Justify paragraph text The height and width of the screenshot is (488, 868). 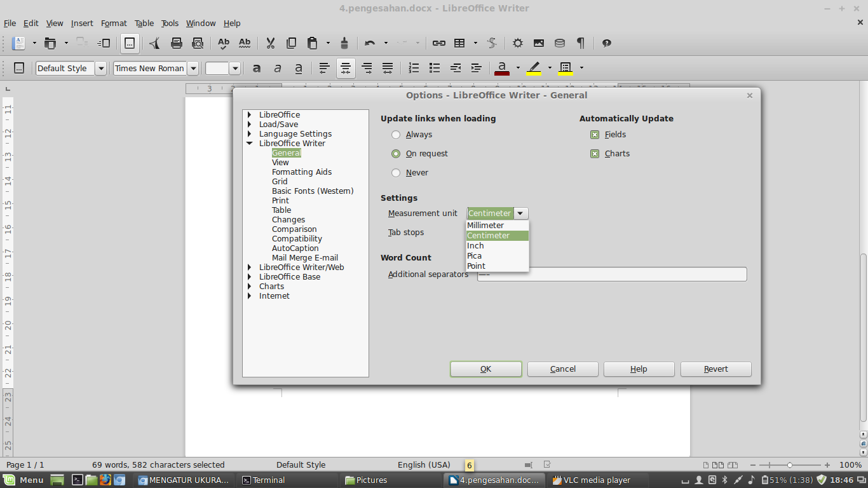click(x=388, y=68)
